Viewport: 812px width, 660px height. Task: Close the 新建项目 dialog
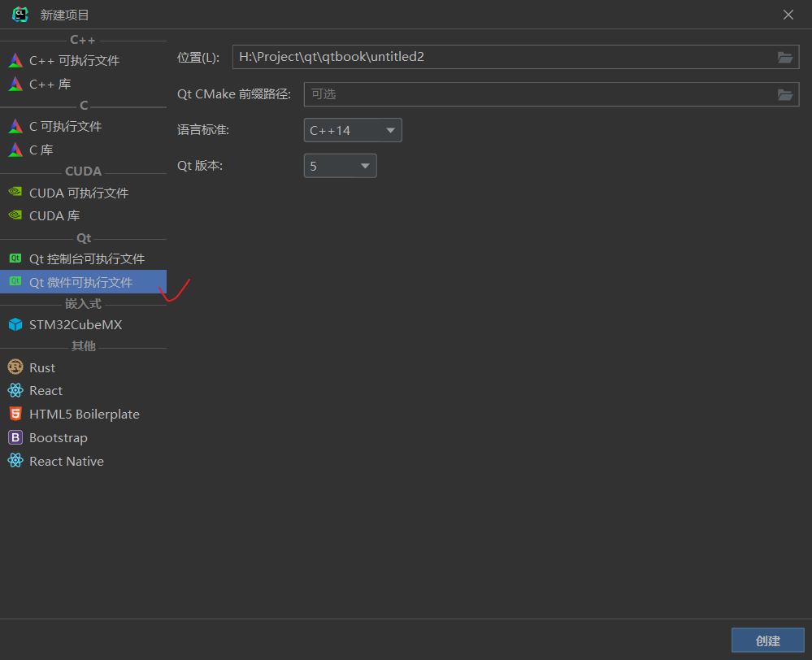[x=788, y=15]
